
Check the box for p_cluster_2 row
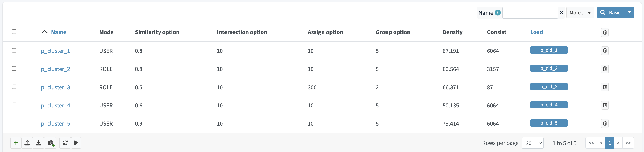14,69
